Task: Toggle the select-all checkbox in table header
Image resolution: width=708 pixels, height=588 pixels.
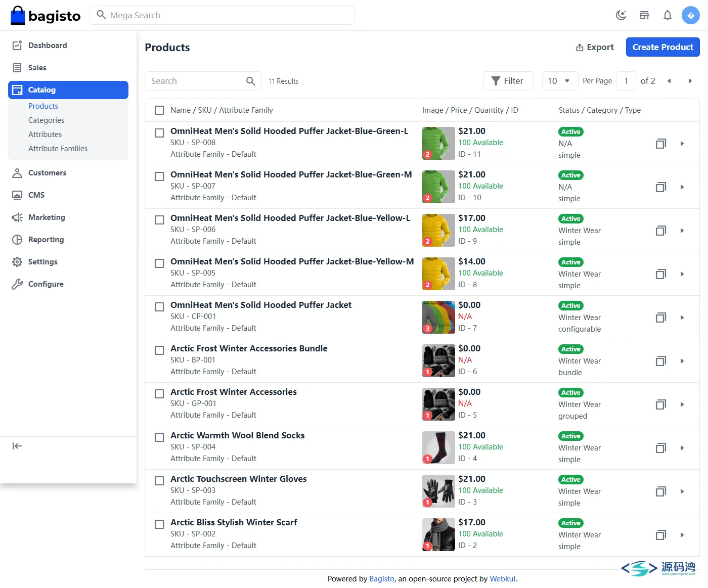Action: pyautogui.click(x=159, y=110)
